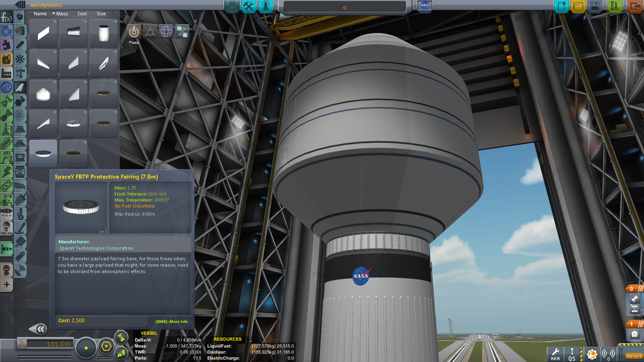Open the Science atom subcategory
The image size is (644, 362).
pyautogui.click(x=20, y=115)
